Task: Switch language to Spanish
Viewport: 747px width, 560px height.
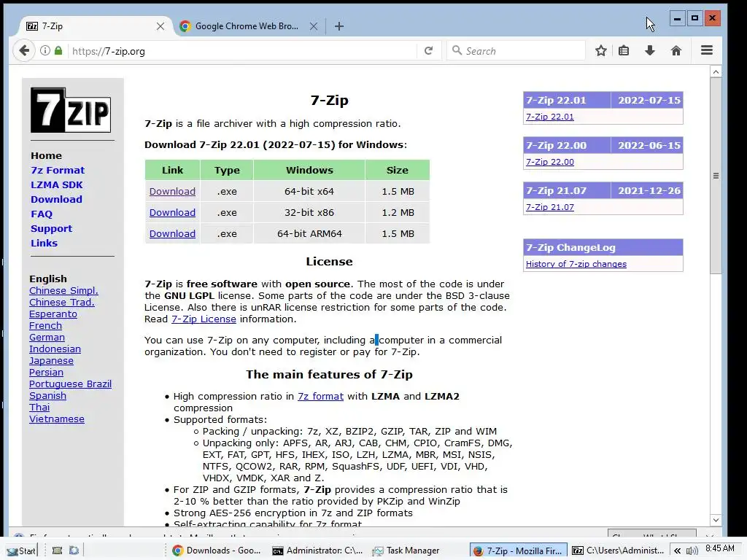Action: coord(47,396)
